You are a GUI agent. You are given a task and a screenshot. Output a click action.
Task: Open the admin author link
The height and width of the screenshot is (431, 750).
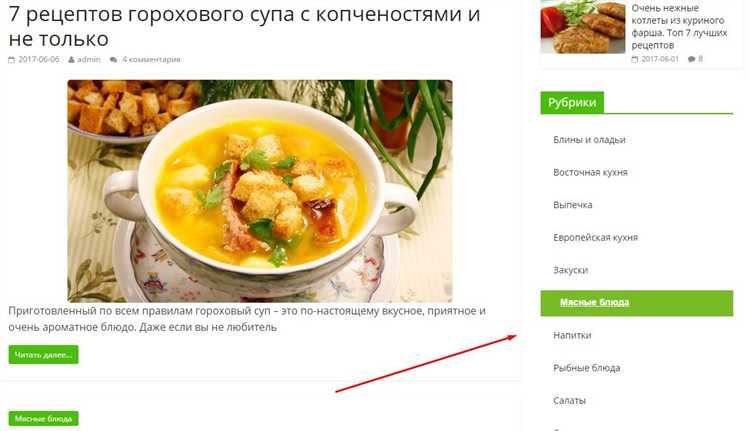pyautogui.click(x=89, y=60)
